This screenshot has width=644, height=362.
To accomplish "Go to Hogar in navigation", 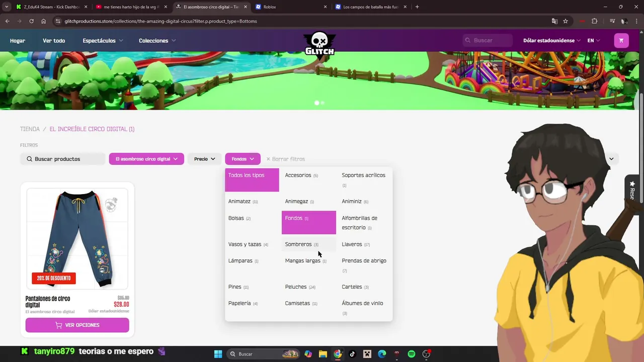I will click(x=18, y=41).
